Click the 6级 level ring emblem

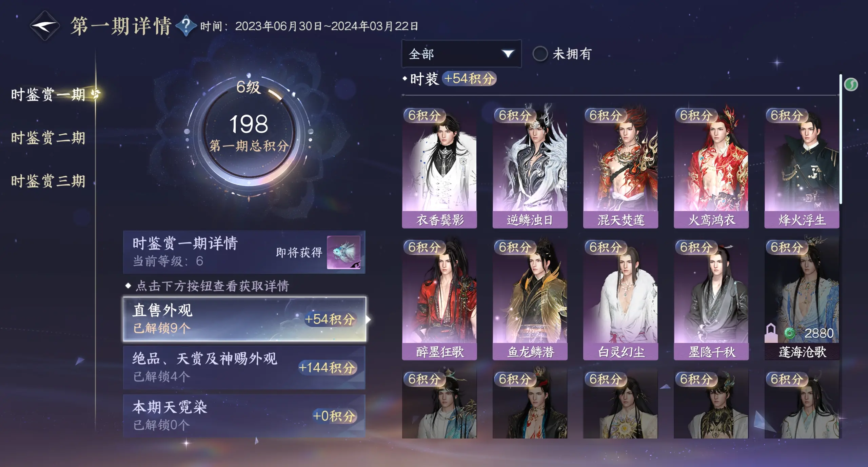click(249, 131)
